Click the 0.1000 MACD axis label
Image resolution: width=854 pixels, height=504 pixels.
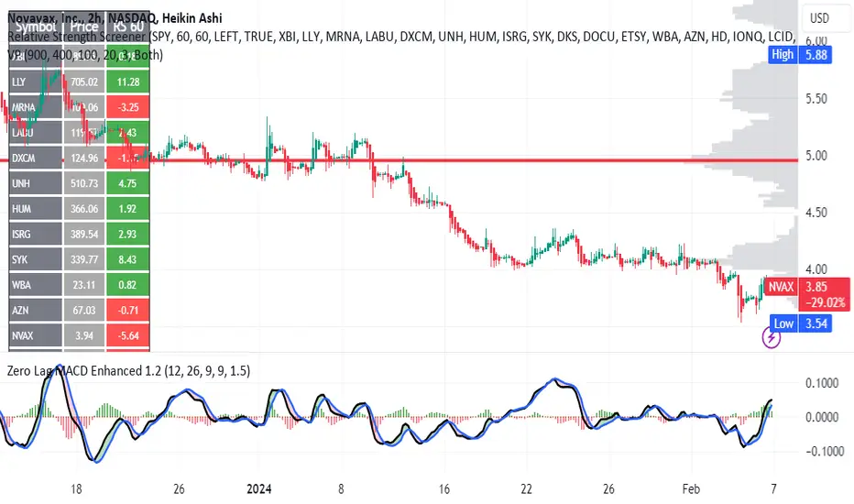point(822,384)
